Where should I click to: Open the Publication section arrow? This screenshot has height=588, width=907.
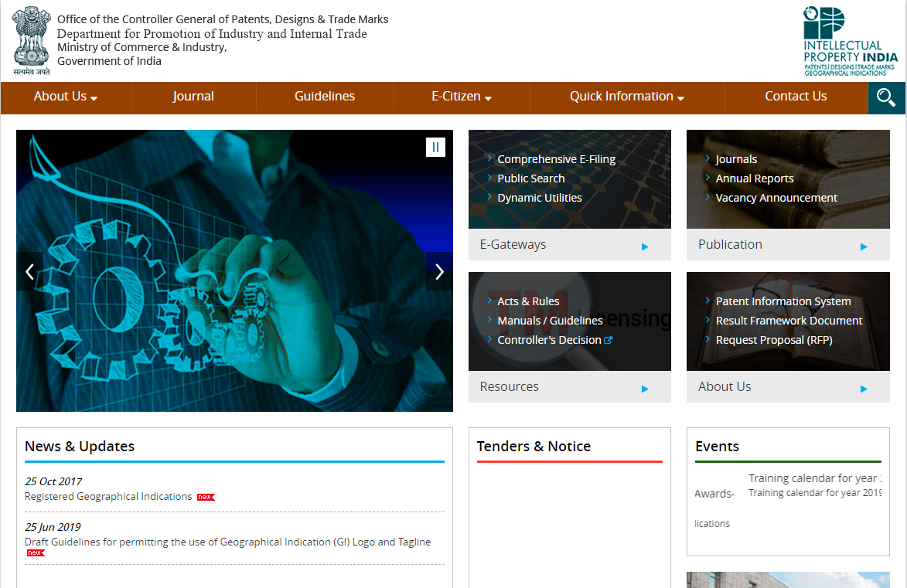pos(864,246)
